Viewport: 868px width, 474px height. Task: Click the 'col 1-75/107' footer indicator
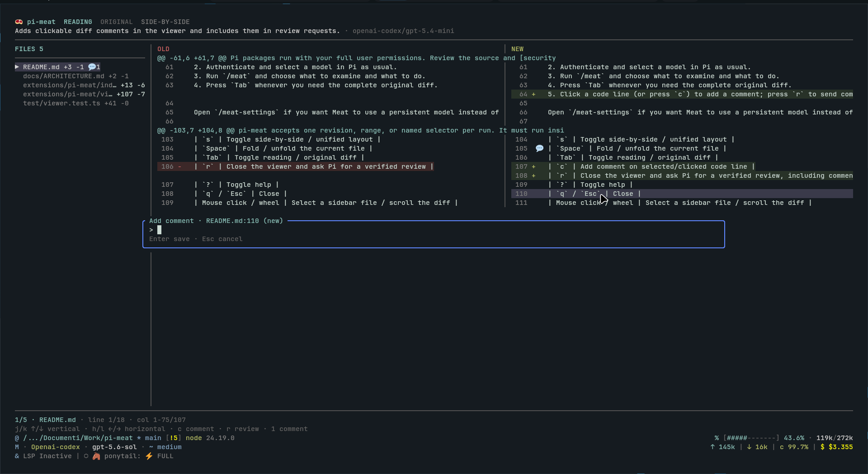coord(161,420)
